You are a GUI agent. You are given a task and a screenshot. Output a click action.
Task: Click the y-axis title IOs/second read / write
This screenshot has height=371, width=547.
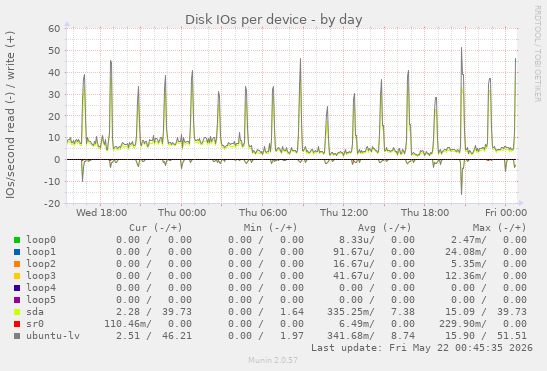point(10,115)
